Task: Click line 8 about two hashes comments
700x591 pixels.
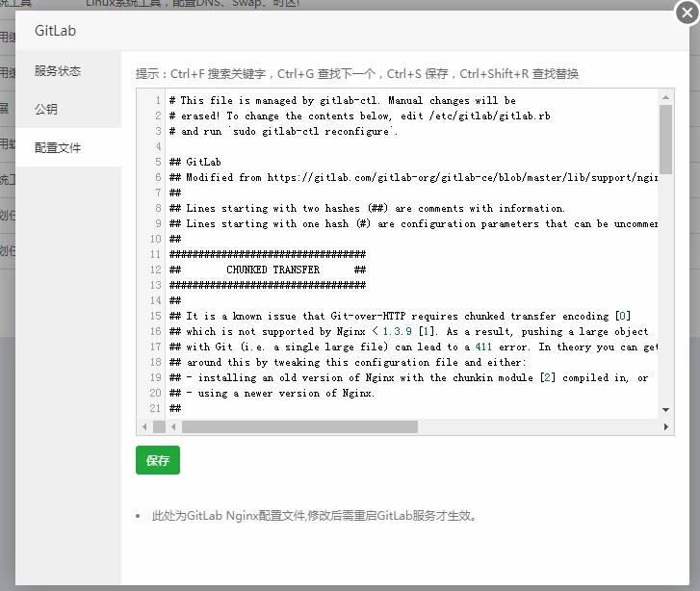Action: pos(367,209)
